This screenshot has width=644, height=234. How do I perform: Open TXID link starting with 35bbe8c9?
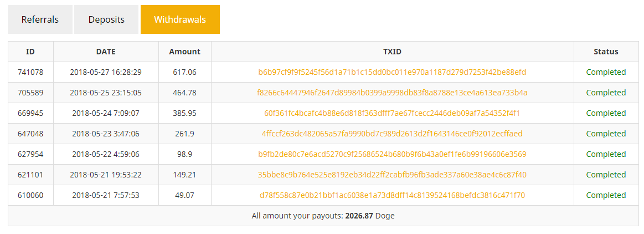[x=392, y=175]
